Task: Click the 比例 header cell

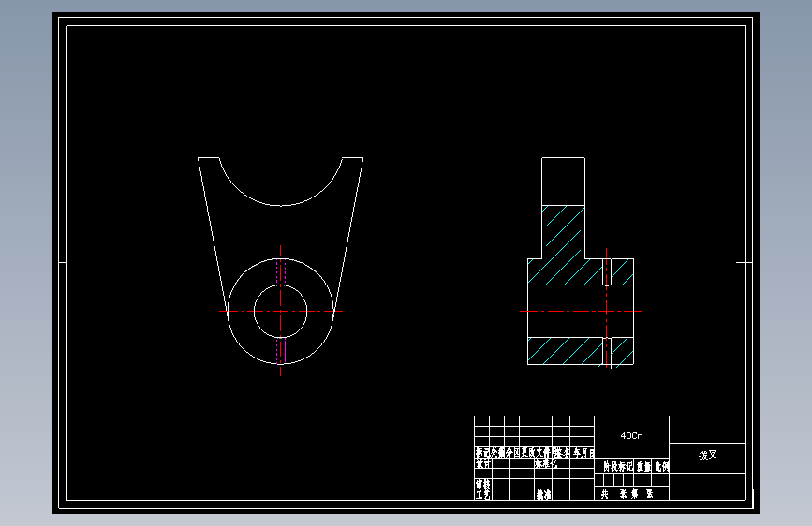Action: [662, 466]
